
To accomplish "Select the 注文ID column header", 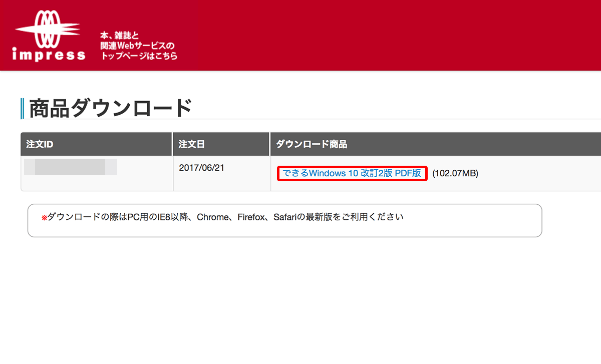I will click(x=96, y=144).
